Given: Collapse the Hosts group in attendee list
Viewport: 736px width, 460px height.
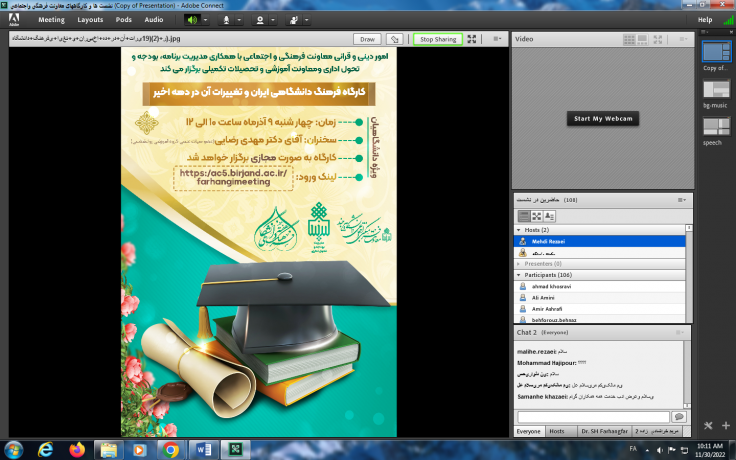Looking at the screenshot, I should coord(518,229).
